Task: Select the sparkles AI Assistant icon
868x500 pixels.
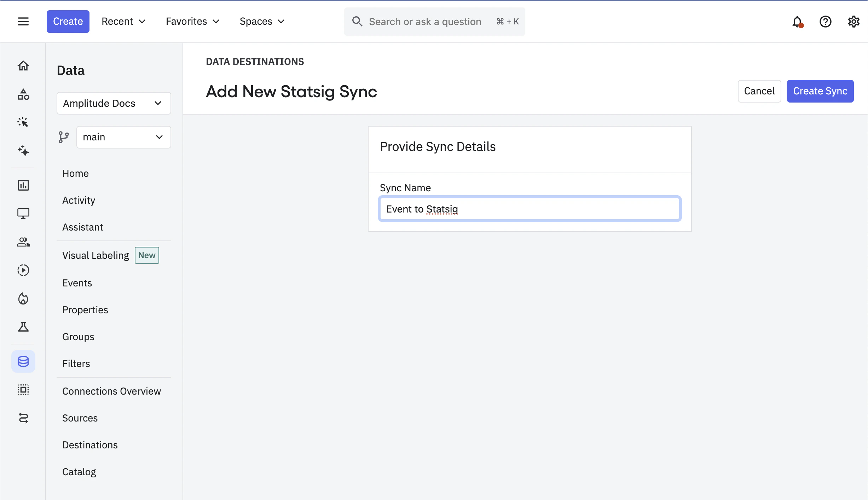Action: pos(23,151)
